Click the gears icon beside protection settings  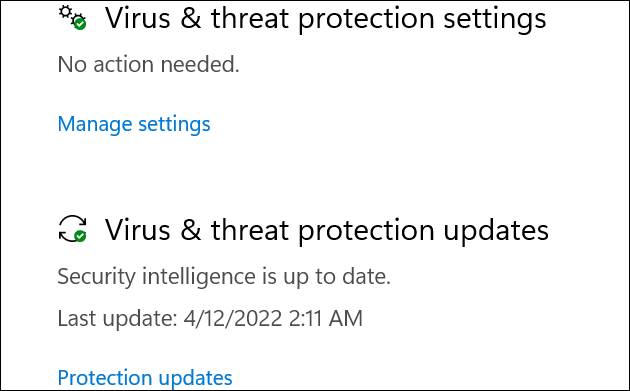point(72,17)
